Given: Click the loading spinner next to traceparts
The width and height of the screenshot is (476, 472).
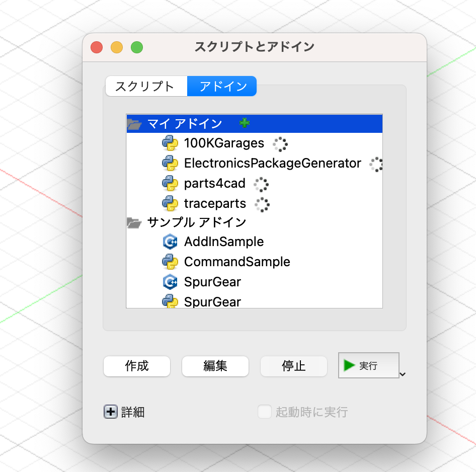Looking at the screenshot, I should point(263,204).
